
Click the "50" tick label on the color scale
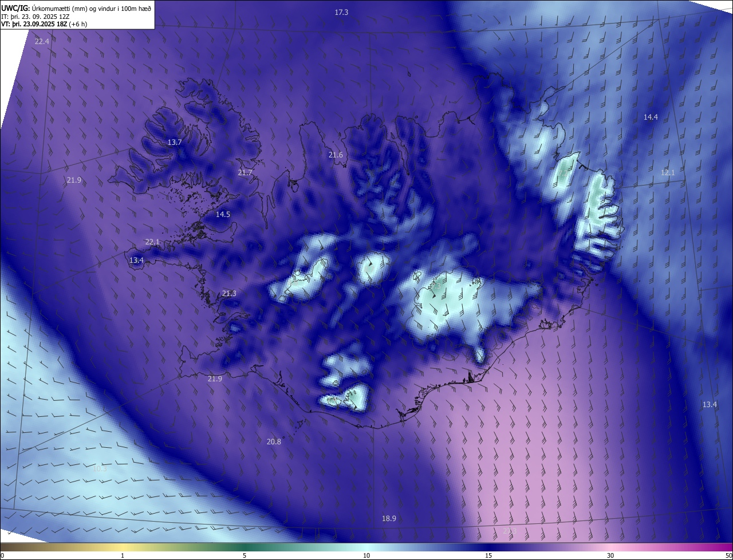pyautogui.click(x=728, y=555)
